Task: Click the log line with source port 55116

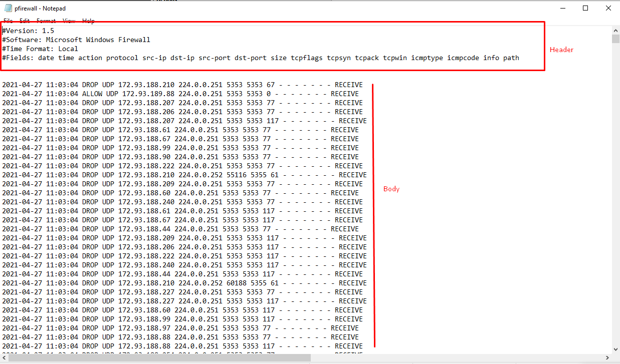Action: [184, 175]
